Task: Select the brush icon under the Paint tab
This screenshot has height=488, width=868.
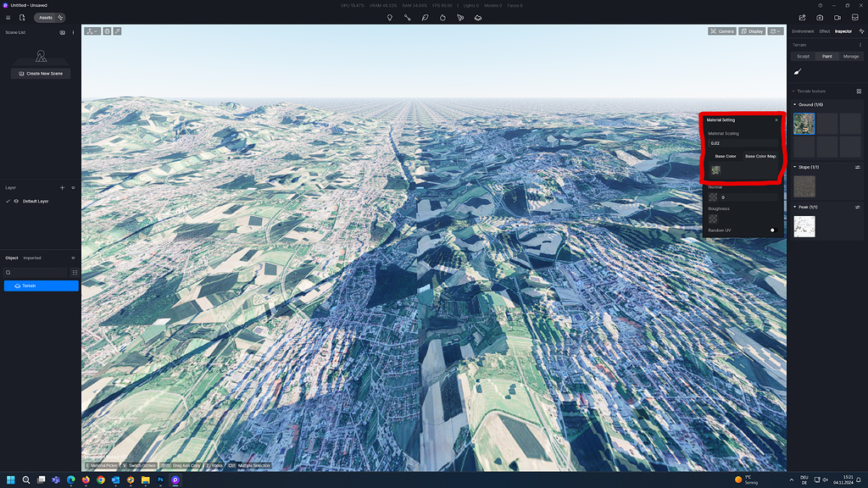Action: pos(797,71)
